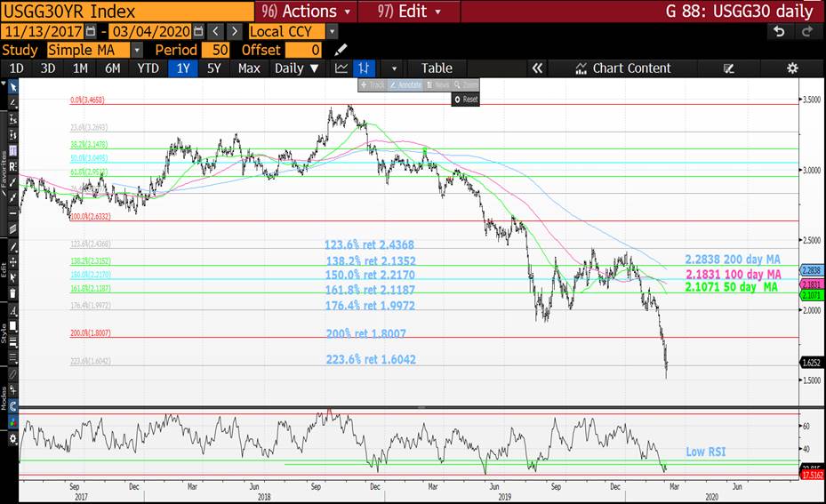Click the link chain mode icon
This screenshot has width=826, height=504.
(12, 374)
